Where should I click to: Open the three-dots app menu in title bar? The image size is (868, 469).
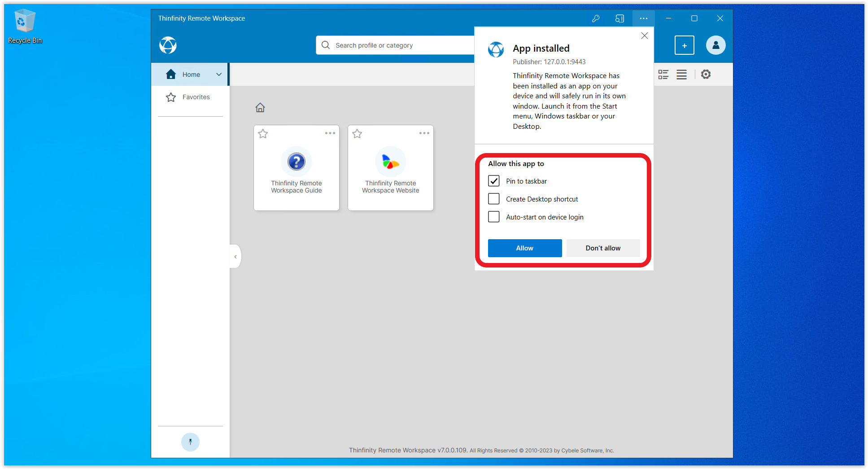click(x=644, y=18)
